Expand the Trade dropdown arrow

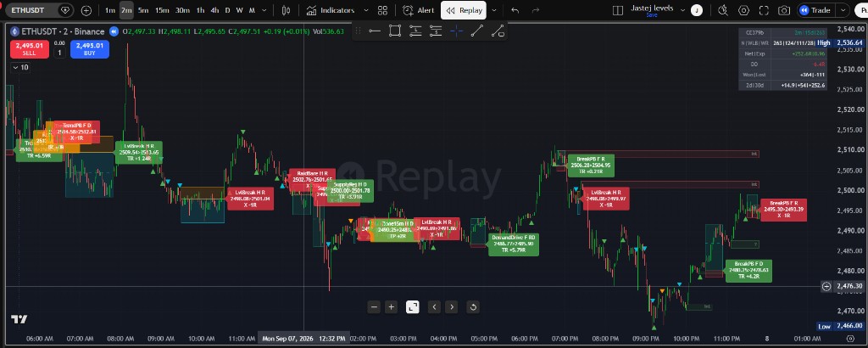(x=843, y=10)
